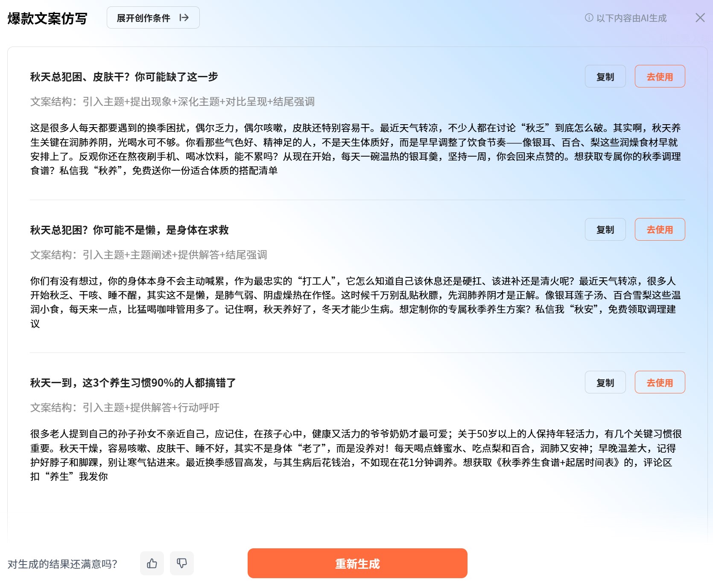Give a thumbs down to the results
The image size is (713, 588).
click(182, 563)
